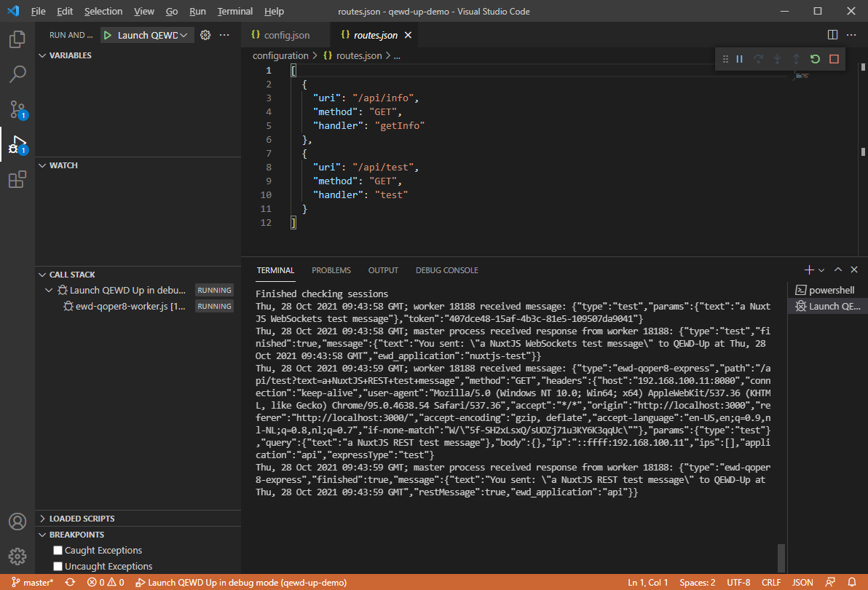Open the Source Control view

pos(17,109)
